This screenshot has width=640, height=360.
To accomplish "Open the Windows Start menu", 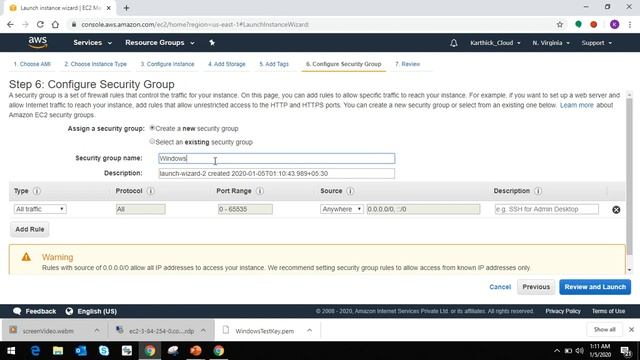I will coord(11,351).
